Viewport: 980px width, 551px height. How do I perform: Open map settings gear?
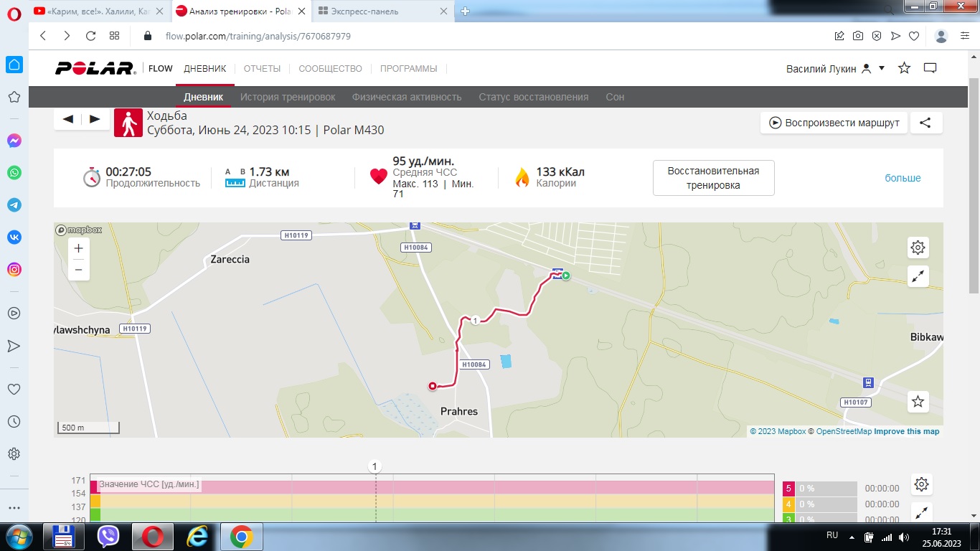(918, 248)
